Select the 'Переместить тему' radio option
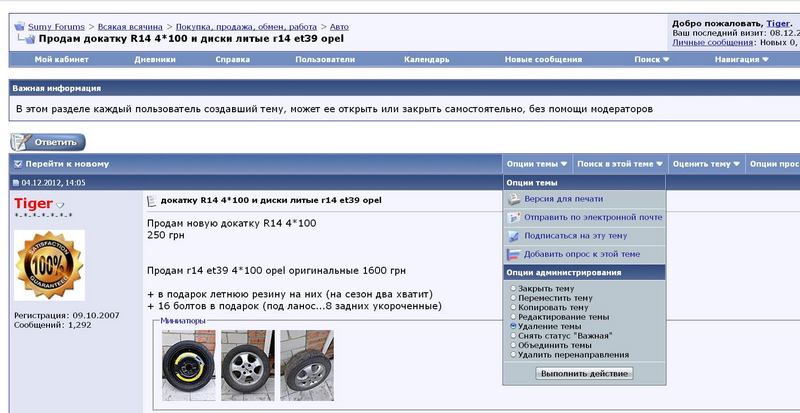 coord(514,298)
